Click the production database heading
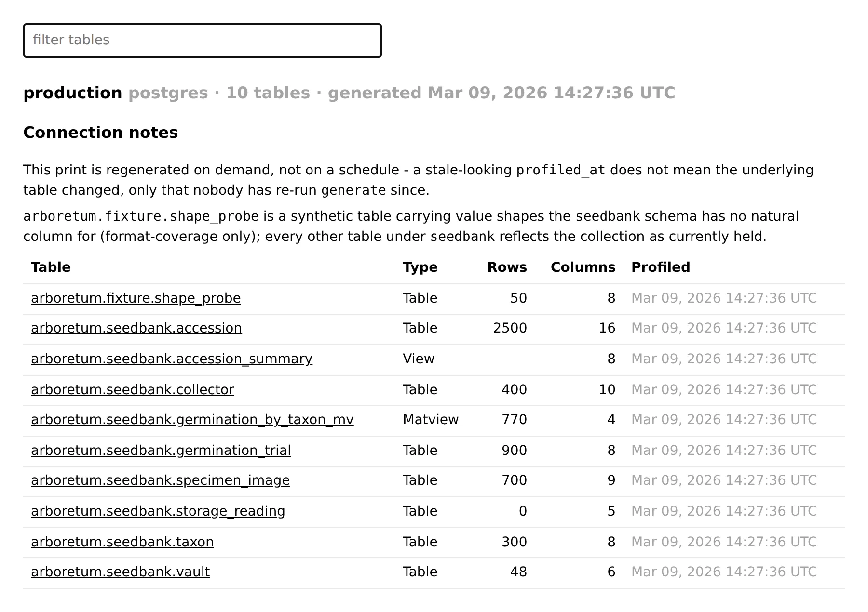 pyautogui.click(x=73, y=93)
